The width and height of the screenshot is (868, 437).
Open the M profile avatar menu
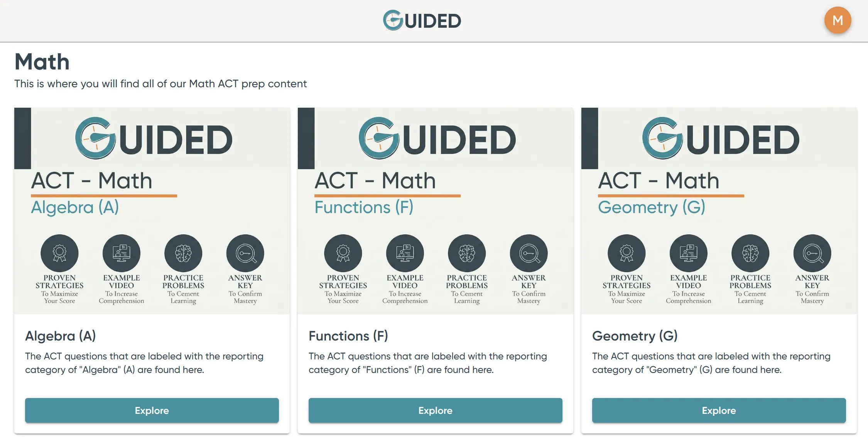[838, 20]
